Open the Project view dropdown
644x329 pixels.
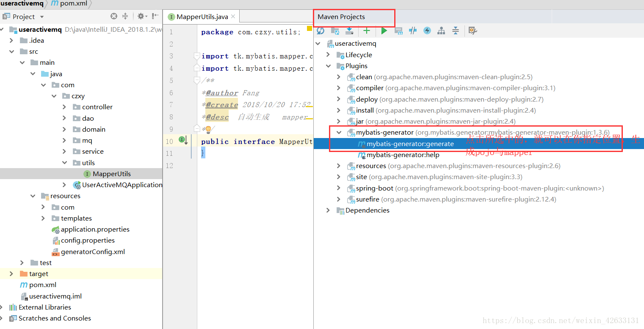click(x=42, y=17)
